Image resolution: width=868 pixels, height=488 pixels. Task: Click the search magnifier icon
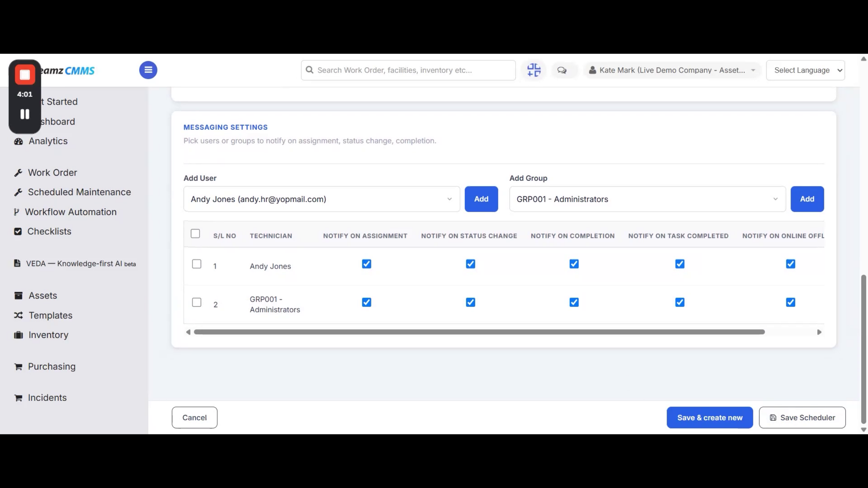pos(310,70)
